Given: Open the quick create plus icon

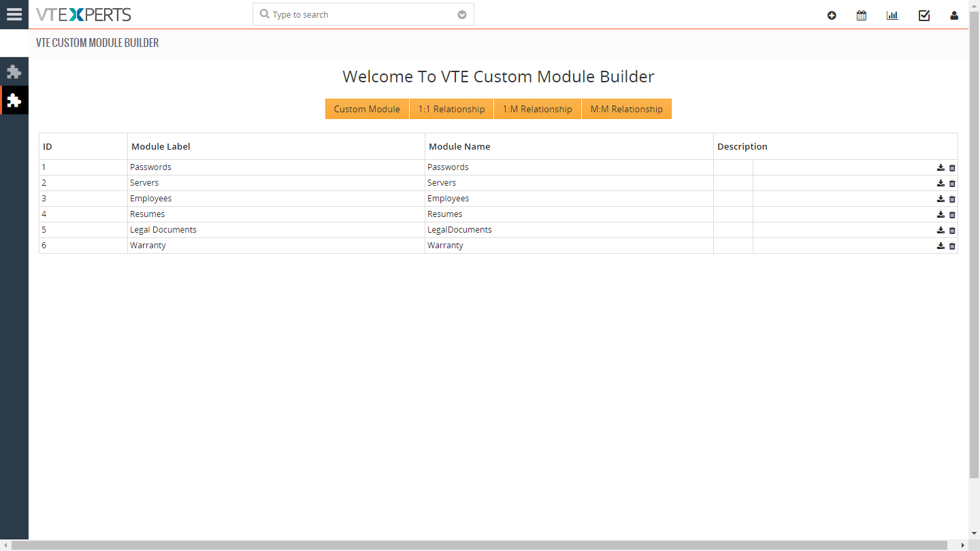Looking at the screenshot, I should point(832,15).
